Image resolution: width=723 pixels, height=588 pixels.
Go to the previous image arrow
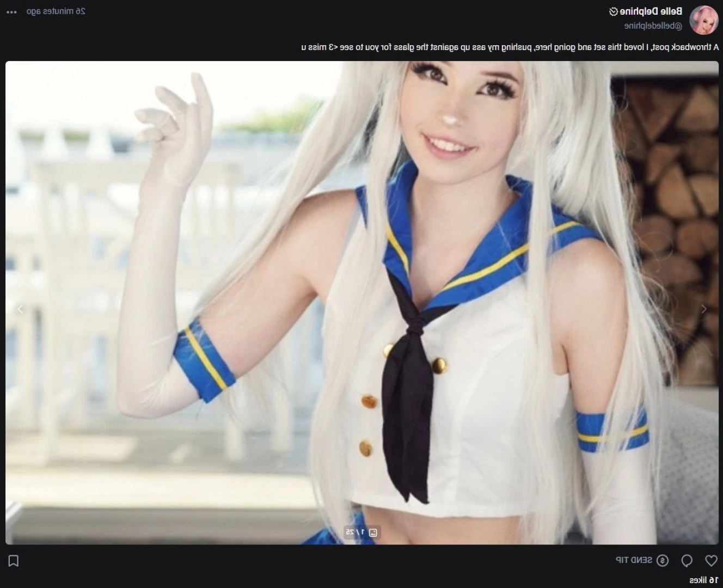click(703, 309)
